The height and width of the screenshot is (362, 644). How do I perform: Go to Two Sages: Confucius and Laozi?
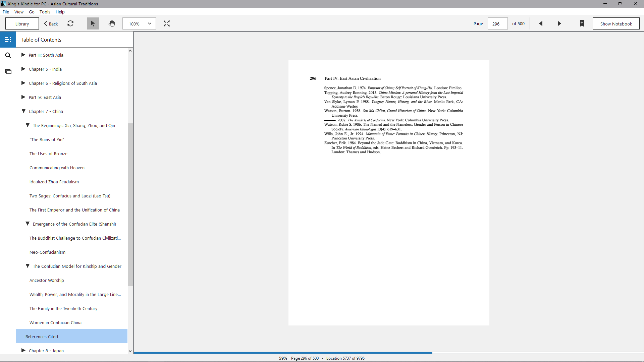click(70, 196)
